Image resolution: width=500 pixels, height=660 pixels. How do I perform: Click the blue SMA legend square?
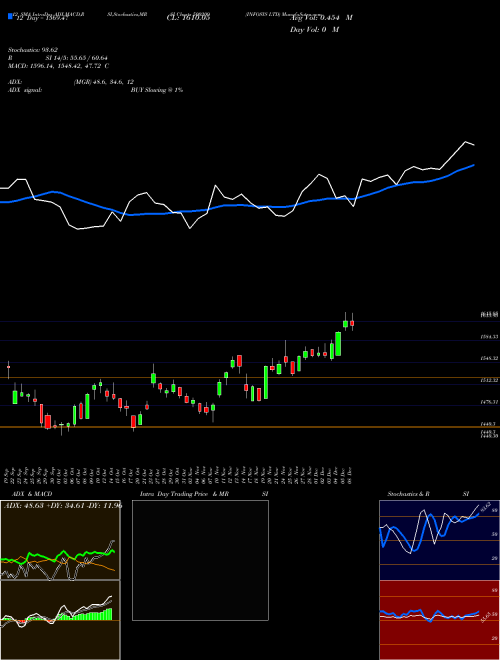[x=10, y=17]
